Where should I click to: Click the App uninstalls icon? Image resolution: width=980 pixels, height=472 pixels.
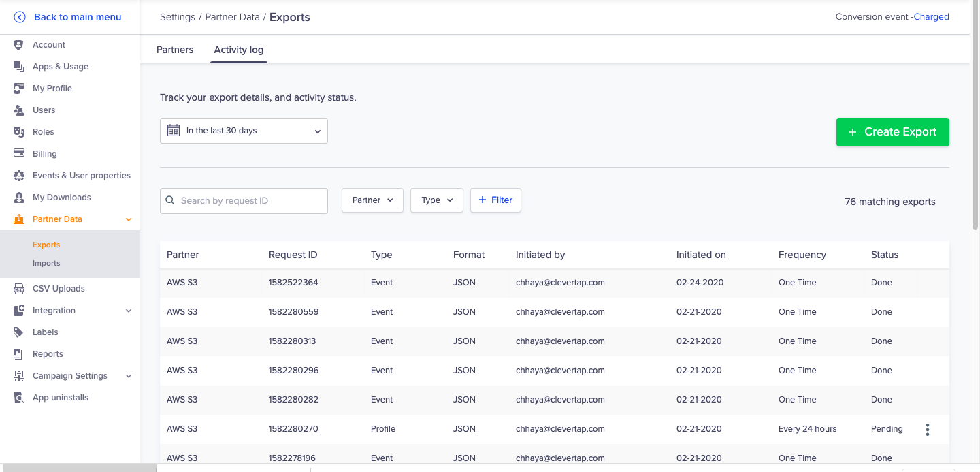[18, 397]
